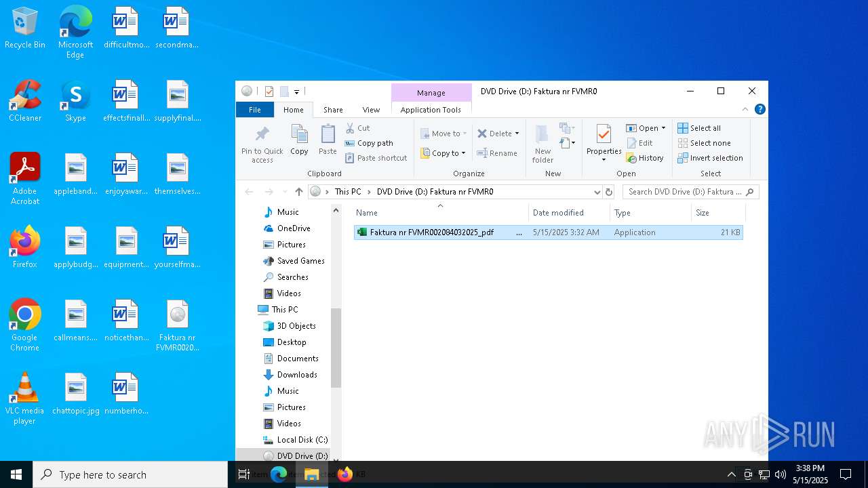This screenshot has width=868, height=488.
Task: Open Quick Access Toolbar customize dropdown
Action: click(x=296, y=91)
